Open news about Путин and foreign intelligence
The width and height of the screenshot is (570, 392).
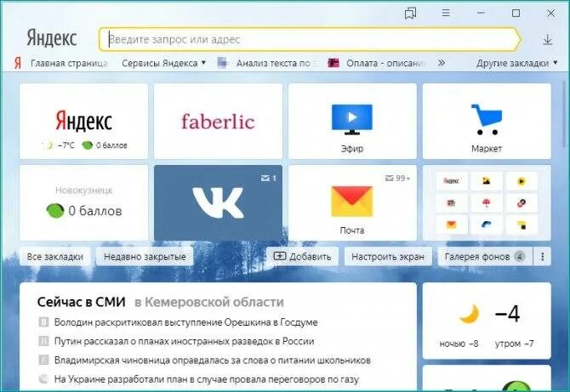(x=184, y=341)
